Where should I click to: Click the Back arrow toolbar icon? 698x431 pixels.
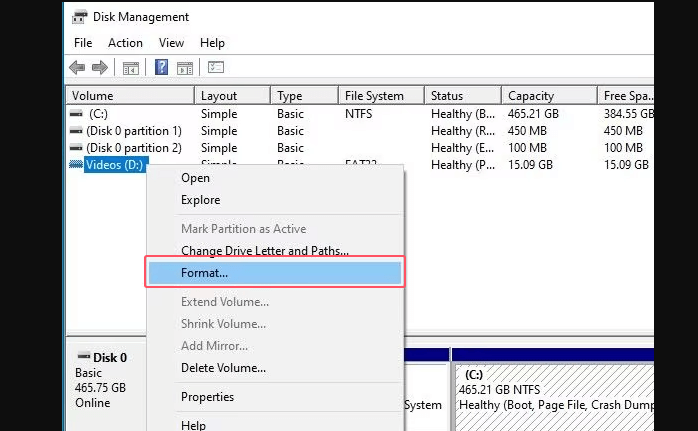77,68
